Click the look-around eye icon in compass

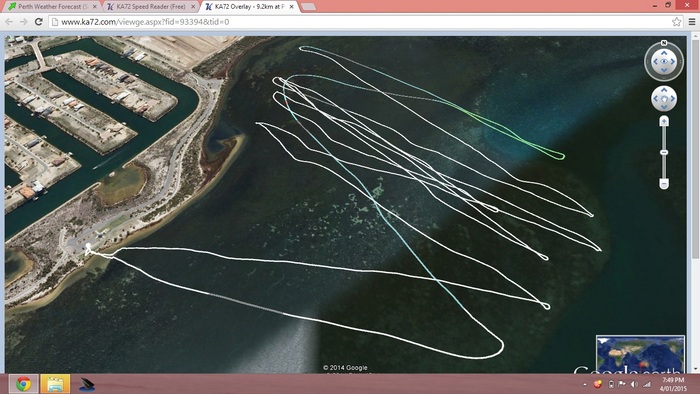tap(663, 62)
